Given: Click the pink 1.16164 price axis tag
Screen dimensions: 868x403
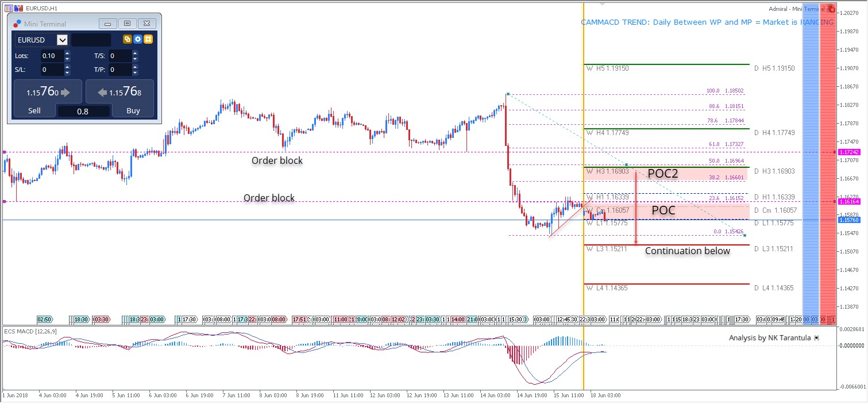Looking at the screenshot, I should coord(848,202).
